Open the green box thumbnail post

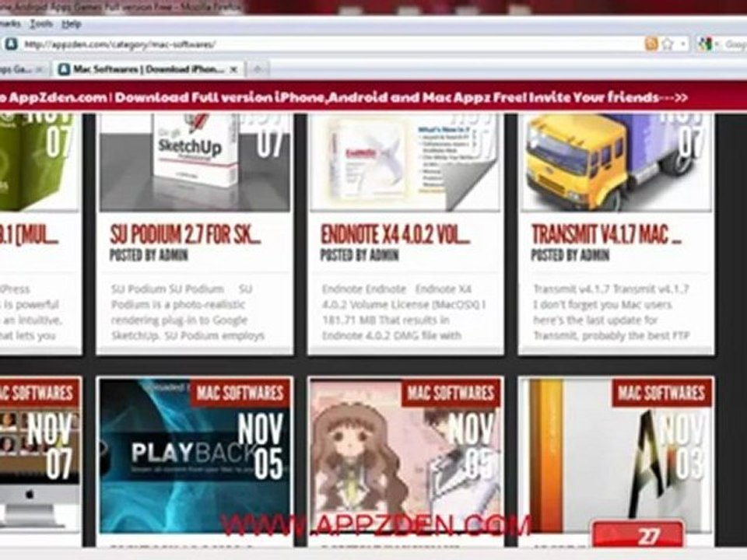[39, 162]
